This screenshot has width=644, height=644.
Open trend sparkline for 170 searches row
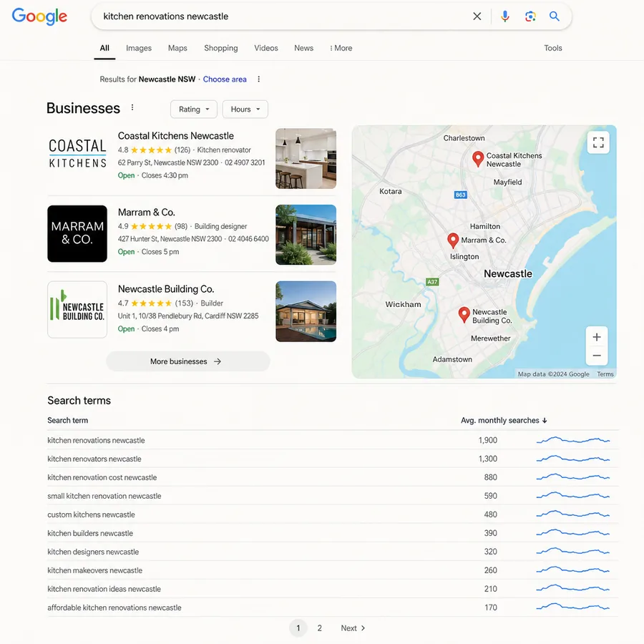click(573, 607)
